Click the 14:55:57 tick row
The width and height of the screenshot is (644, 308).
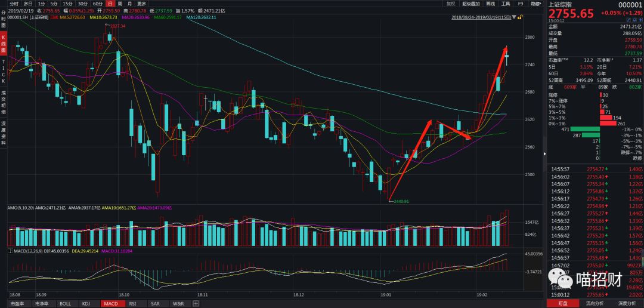(595, 169)
